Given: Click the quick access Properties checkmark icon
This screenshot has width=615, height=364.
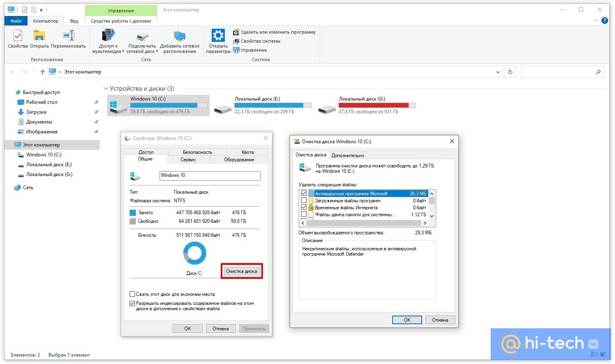Looking at the screenshot, I should coord(24,10).
